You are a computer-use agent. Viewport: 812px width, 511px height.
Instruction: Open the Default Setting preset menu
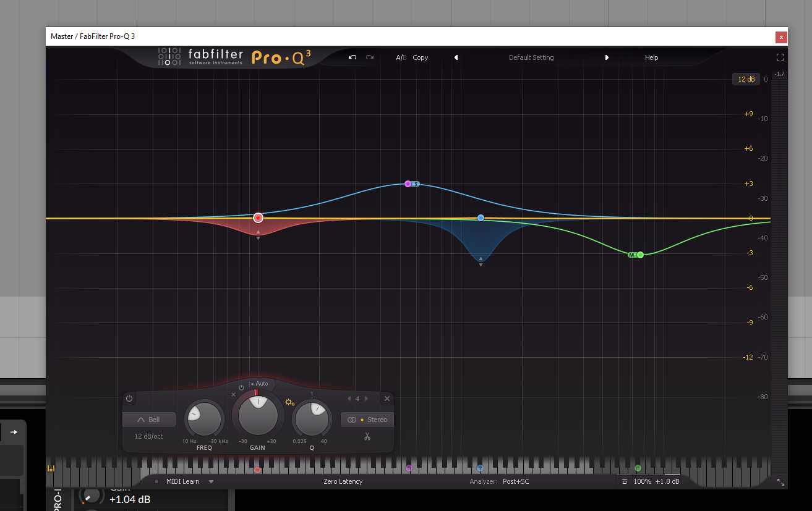point(531,57)
